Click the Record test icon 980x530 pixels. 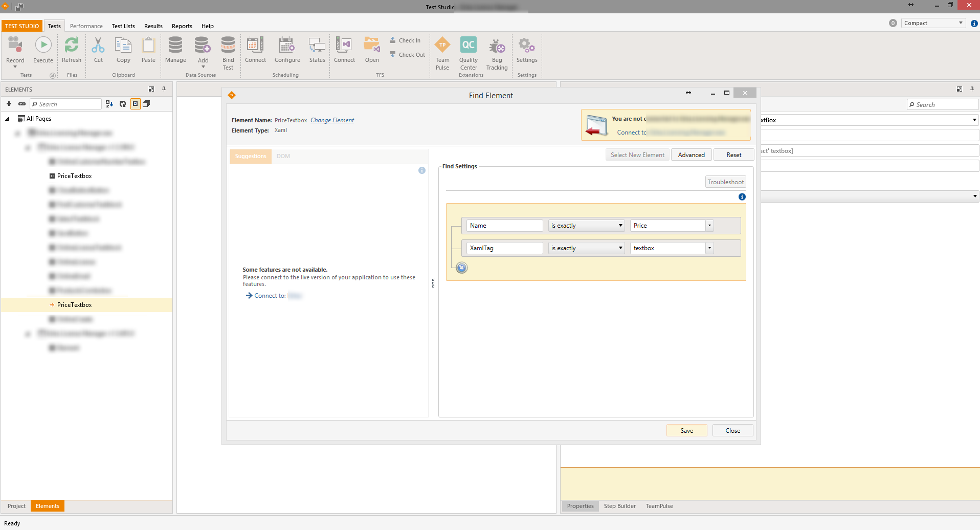pos(15,46)
